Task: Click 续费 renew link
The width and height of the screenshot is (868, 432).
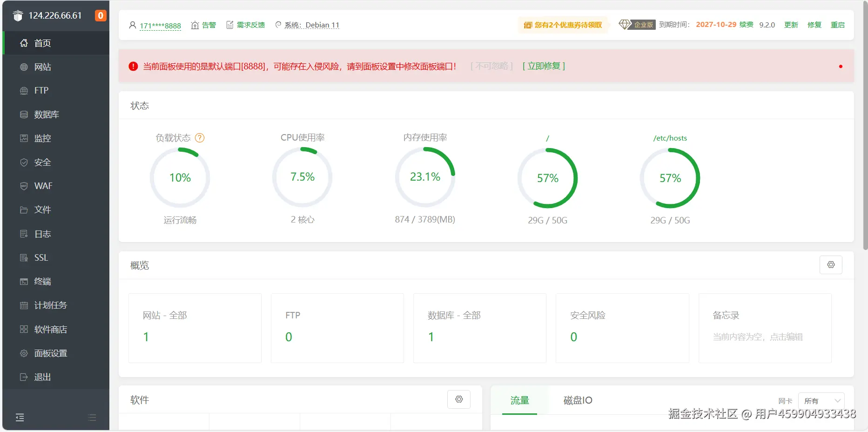Action: tap(747, 25)
